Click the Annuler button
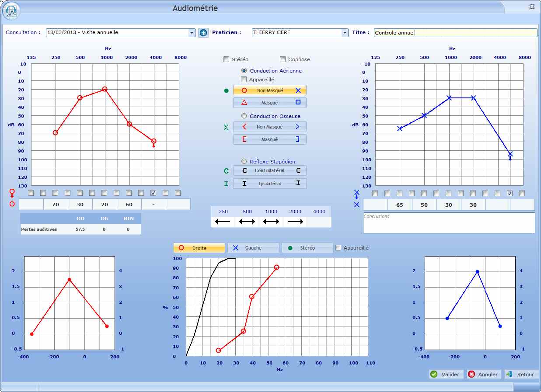The height and width of the screenshot is (392, 541). [x=483, y=375]
